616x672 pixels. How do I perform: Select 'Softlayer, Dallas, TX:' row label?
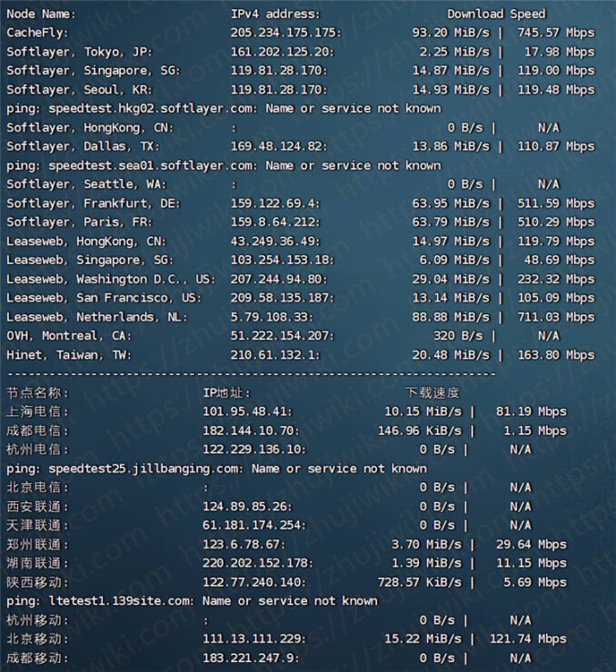point(84,146)
